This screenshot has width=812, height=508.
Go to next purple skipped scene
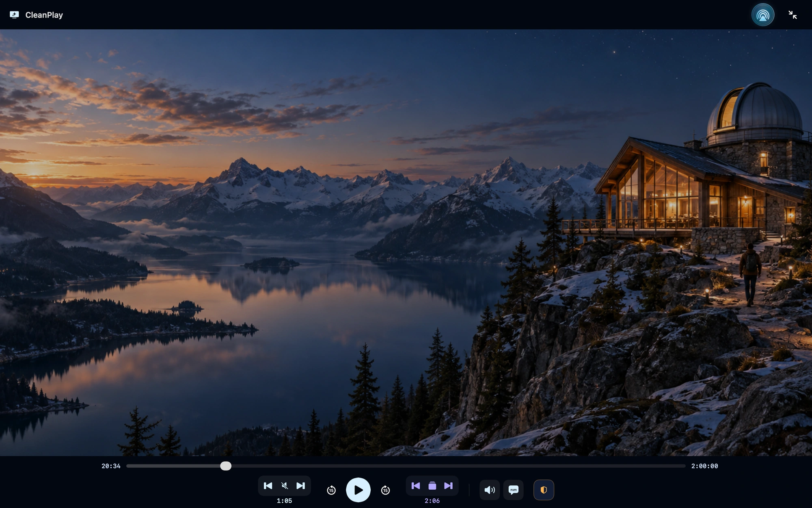449,486
